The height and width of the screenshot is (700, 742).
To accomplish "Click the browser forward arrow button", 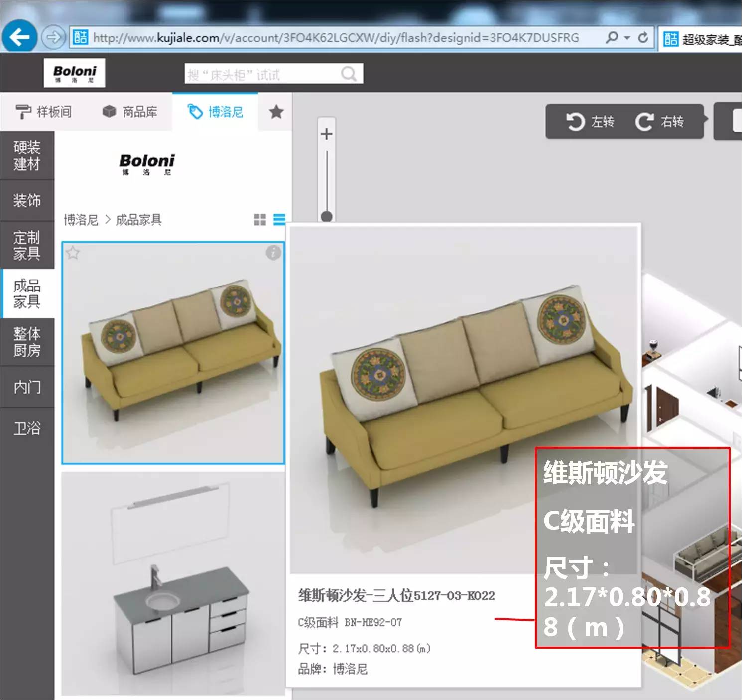I will [x=53, y=37].
